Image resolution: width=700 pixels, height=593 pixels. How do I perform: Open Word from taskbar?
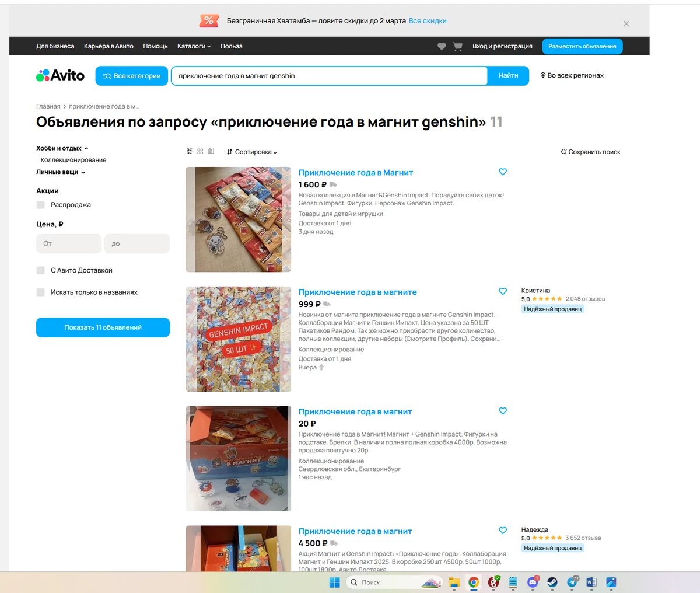591,582
